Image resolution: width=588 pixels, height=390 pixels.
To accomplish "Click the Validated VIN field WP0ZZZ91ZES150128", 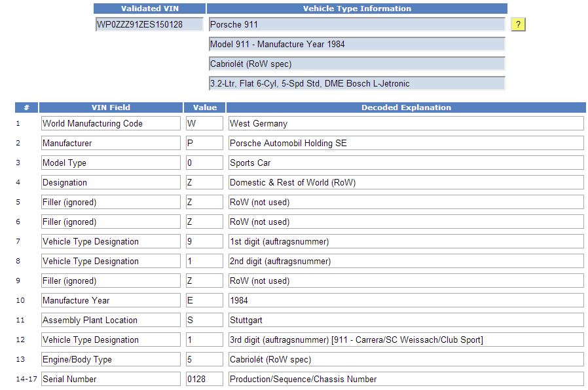I will click(x=149, y=24).
